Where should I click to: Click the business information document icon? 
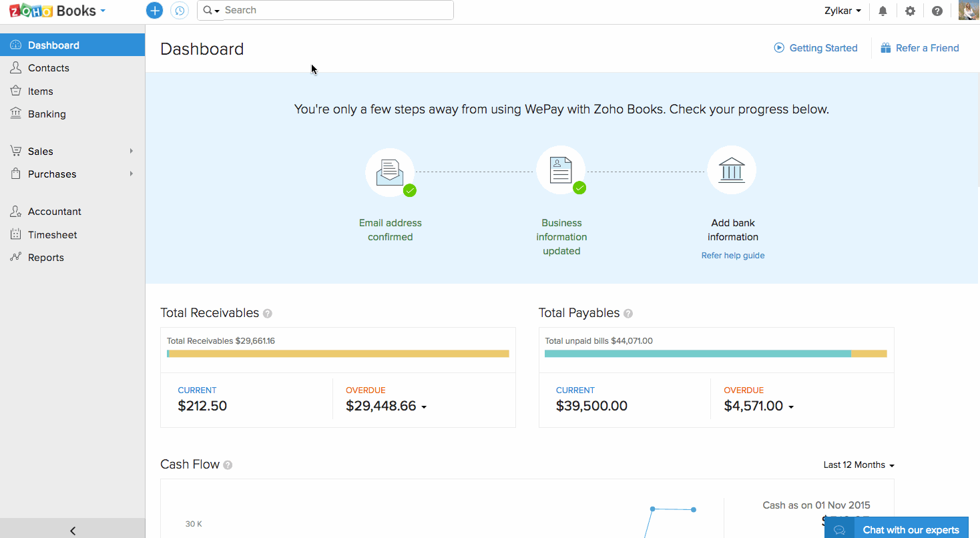tap(561, 170)
